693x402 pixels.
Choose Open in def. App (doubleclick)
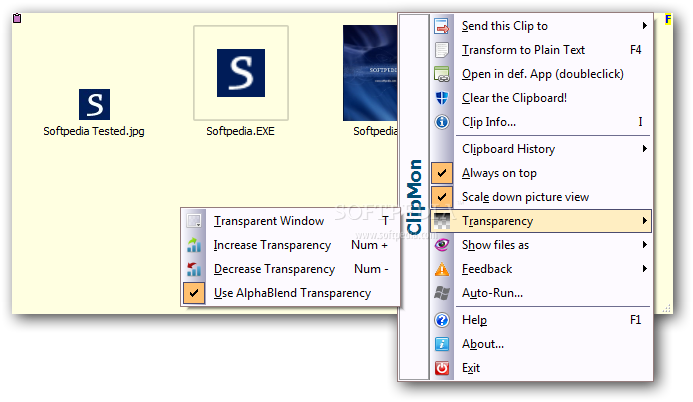pos(541,74)
